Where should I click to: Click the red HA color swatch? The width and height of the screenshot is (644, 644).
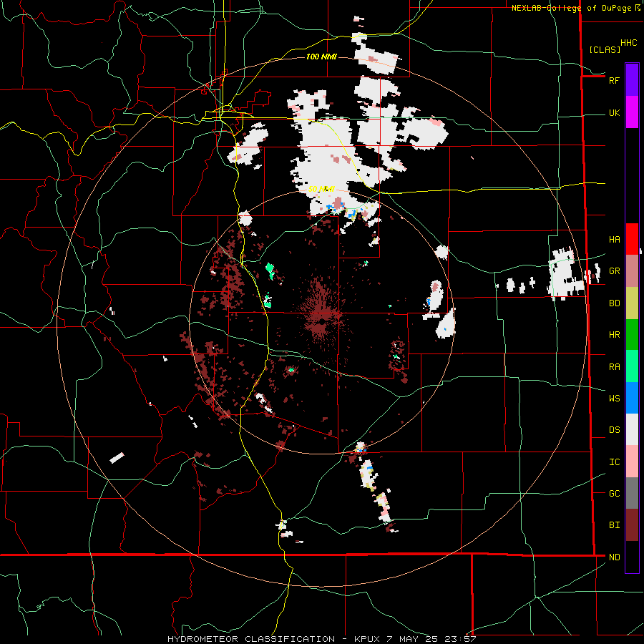632,239
